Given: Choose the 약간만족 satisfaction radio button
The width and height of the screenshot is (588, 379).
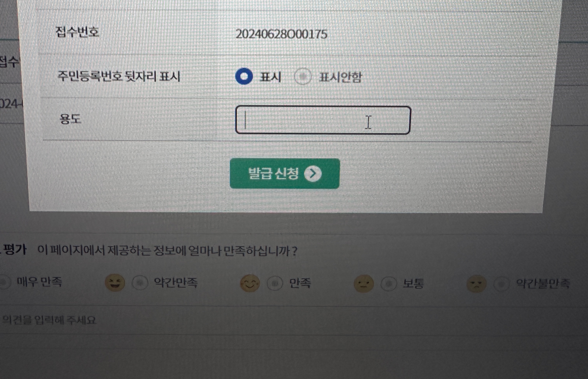Looking at the screenshot, I should (x=140, y=282).
